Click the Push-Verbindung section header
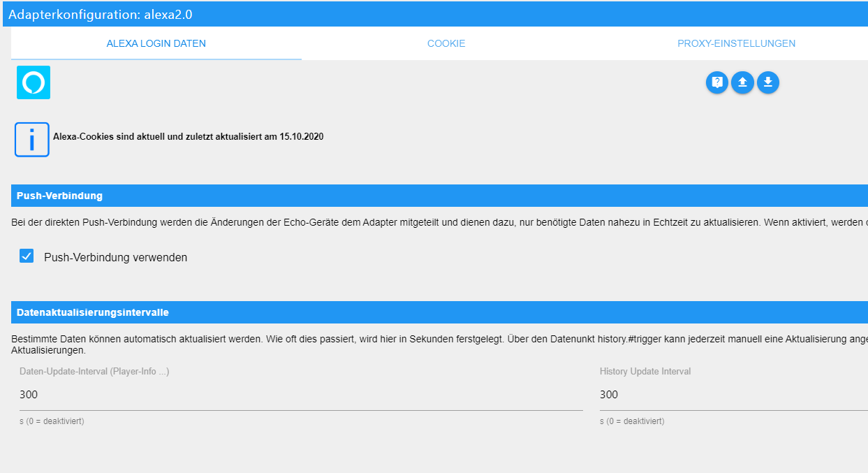 pos(439,196)
